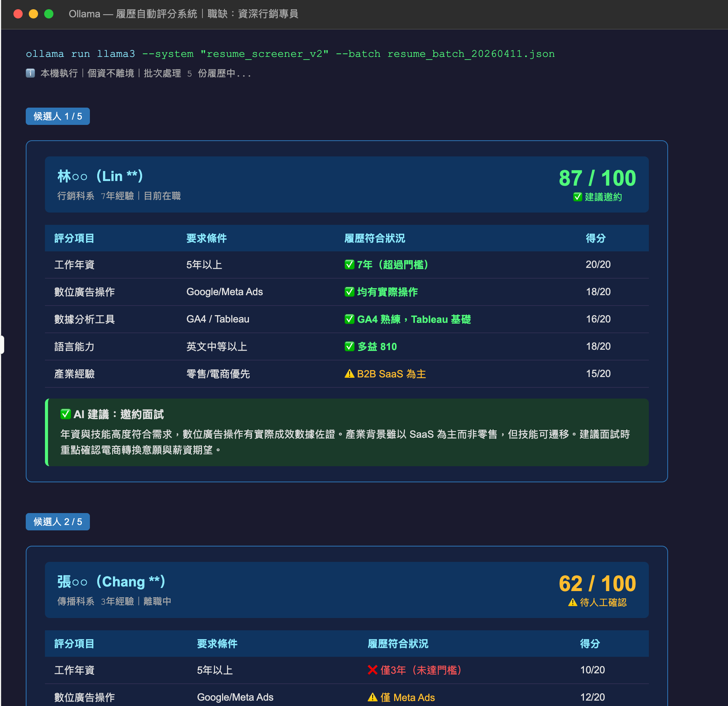Screen dimensions: 728x706
Task: Click the 16/20 score cell
Action: (x=598, y=319)
